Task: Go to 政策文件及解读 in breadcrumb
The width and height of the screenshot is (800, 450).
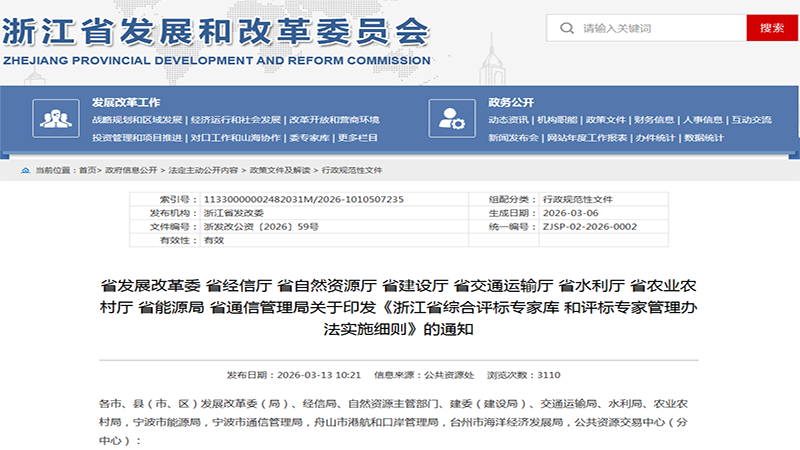Action: (280, 170)
